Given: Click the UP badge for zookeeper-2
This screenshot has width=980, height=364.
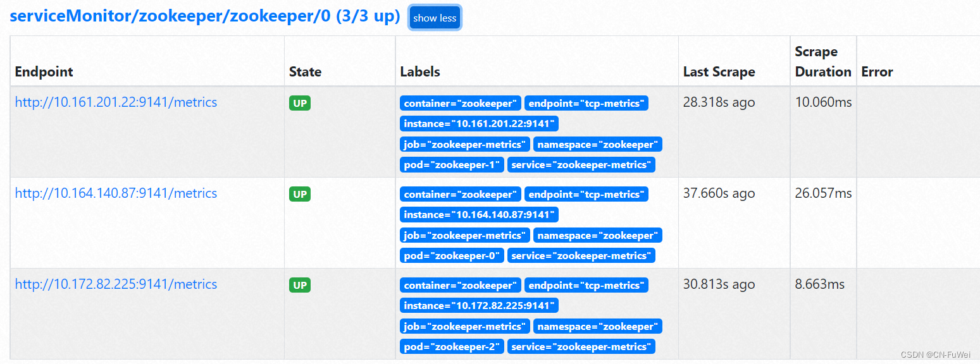Looking at the screenshot, I should [299, 285].
